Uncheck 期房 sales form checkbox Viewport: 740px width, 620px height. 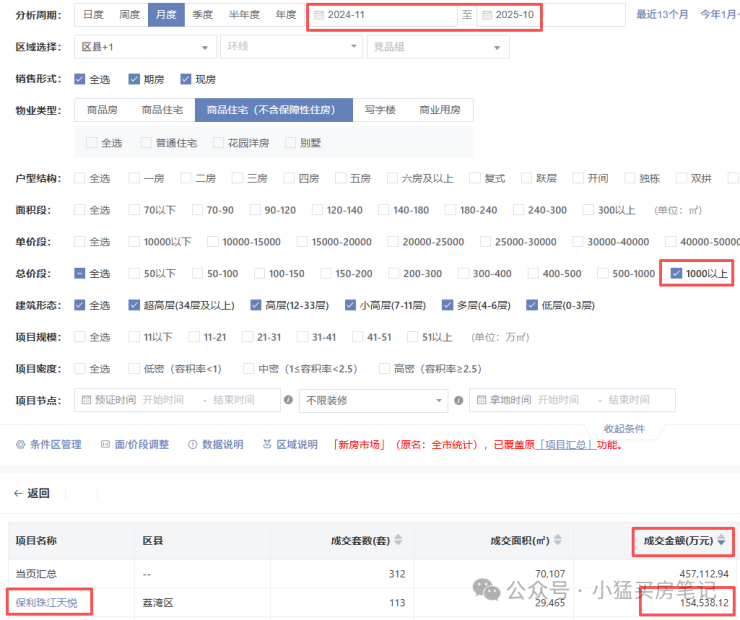tap(134, 79)
